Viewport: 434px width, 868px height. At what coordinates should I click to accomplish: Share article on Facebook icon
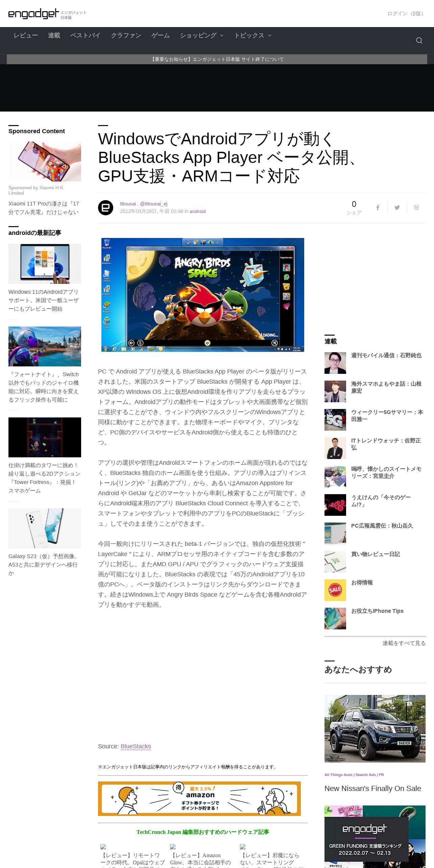click(x=378, y=208)
